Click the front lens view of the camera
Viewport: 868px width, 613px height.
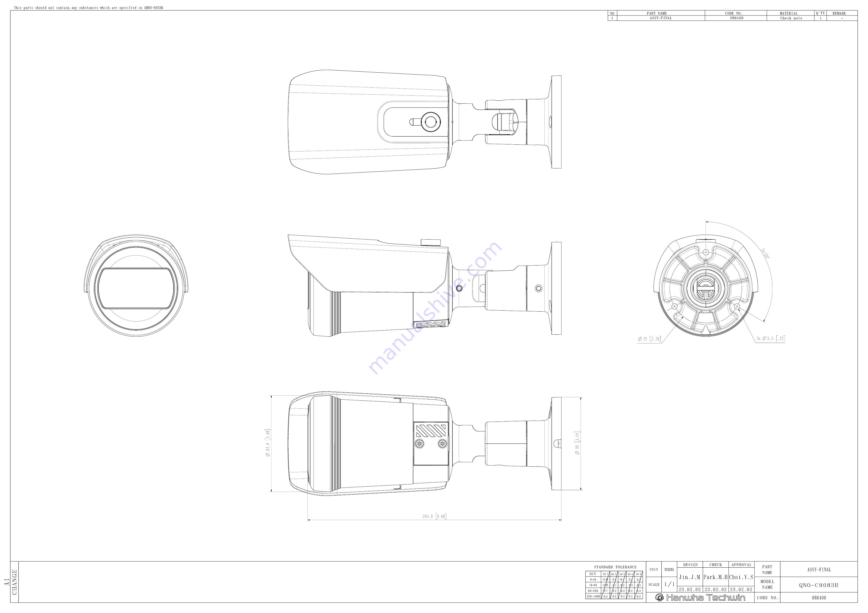tap(136, 285)
